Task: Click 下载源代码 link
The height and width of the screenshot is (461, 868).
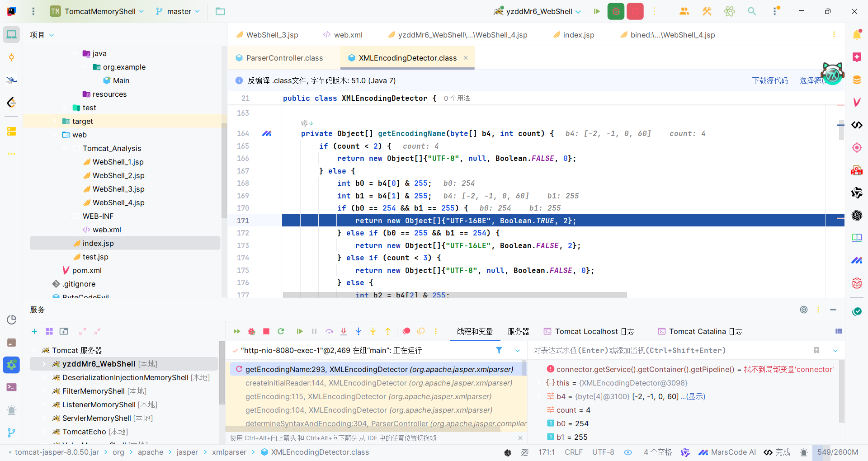Action: click(770, 80)
